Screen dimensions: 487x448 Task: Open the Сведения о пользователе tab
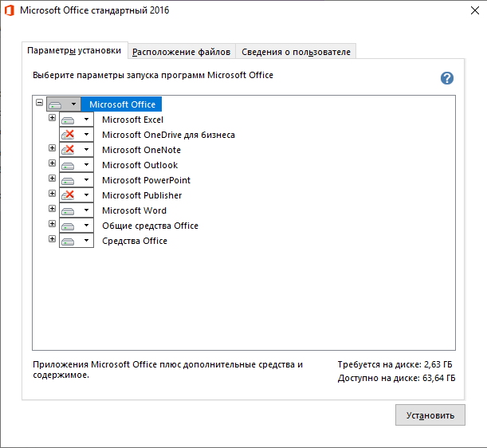296,52
